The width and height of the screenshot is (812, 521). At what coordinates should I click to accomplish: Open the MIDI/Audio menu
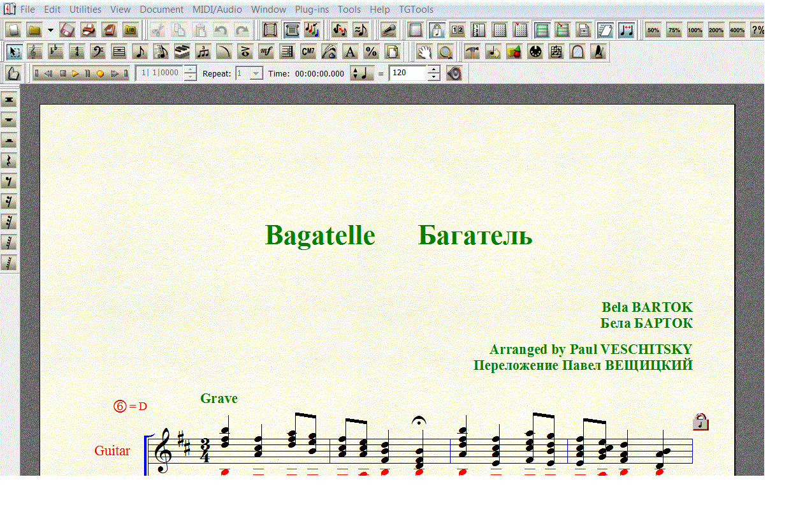(217, 10)
